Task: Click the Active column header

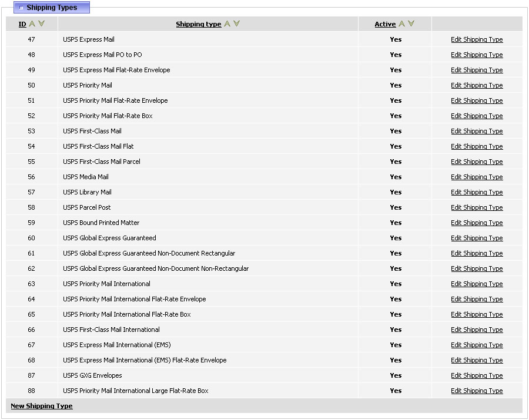Action: (385, 24)
